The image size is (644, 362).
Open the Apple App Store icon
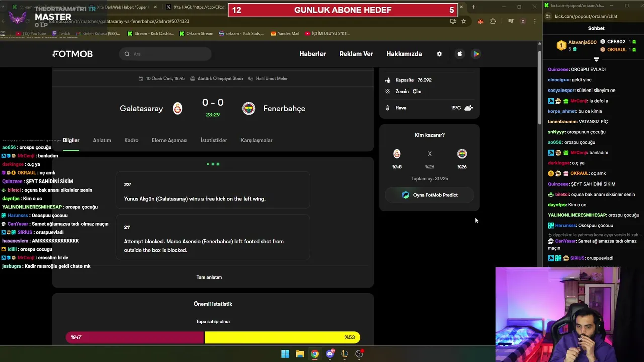point(459,54)
